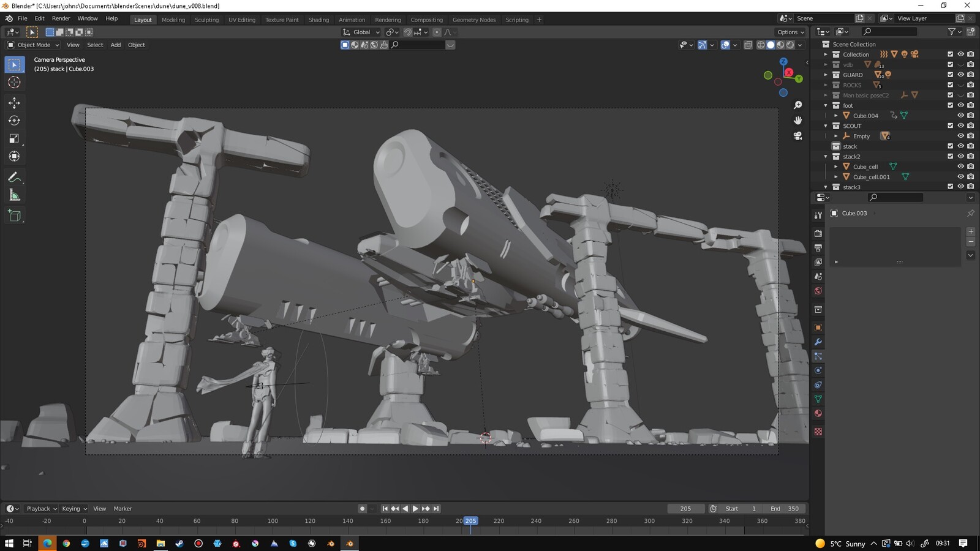The width and height of the screenshot is (980, 551).
Task: Toggle proportional editing in the header
Action: pyautogui.click(x=437, y=32)
